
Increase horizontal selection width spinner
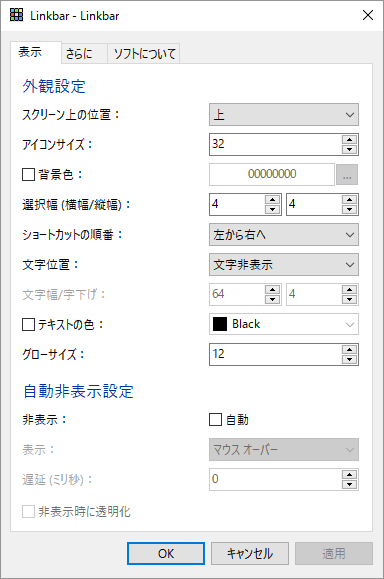click(x=272, y=200)
